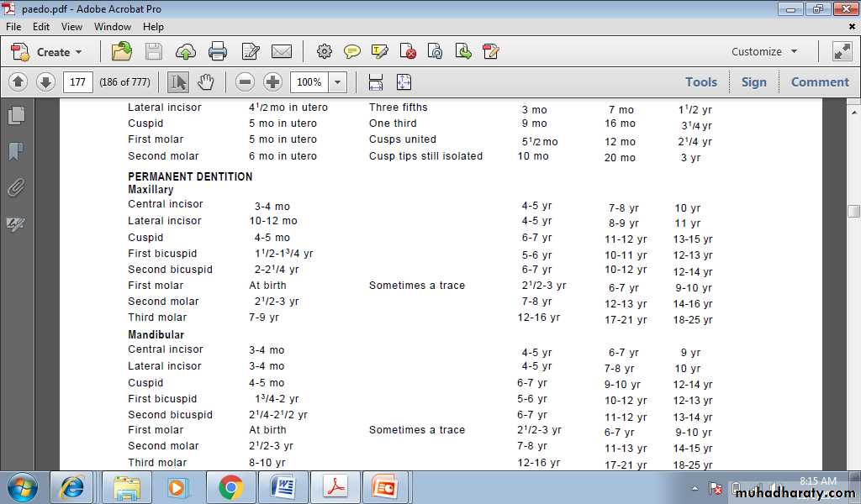This screenshot has width=861, height=504.
Task: Open the Tools pane
Action: (700, 82)
